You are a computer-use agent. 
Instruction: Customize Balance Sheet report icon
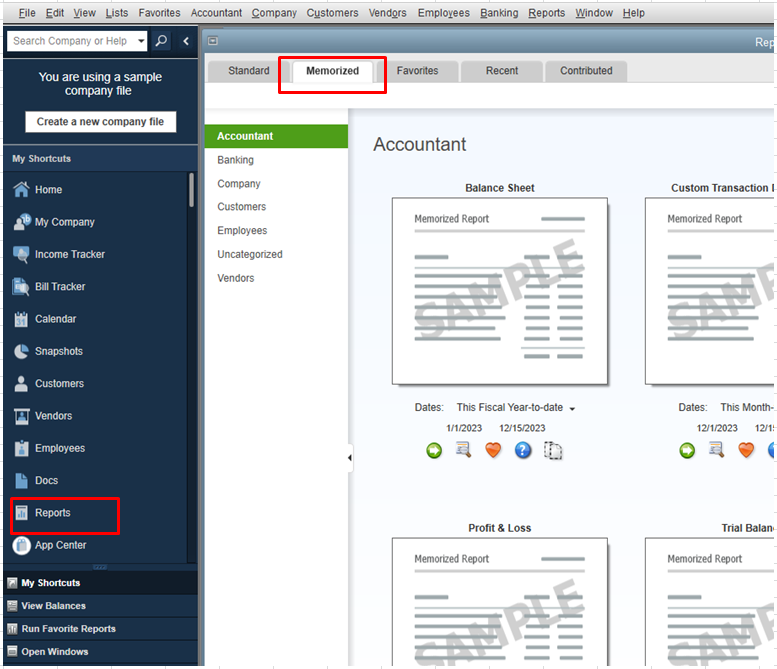463,450
